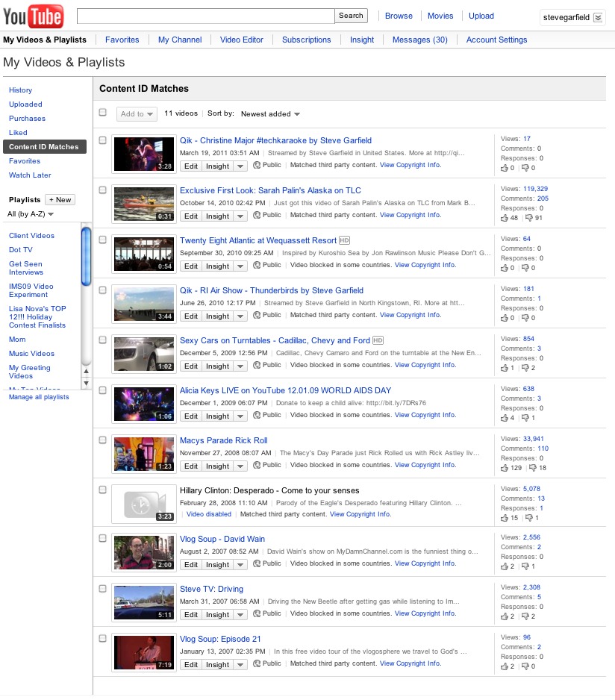The image size is (615, 700).
Task: Click thumbs-up icon for Hillary Clinton Desperado video
Action: coord(505,518)
